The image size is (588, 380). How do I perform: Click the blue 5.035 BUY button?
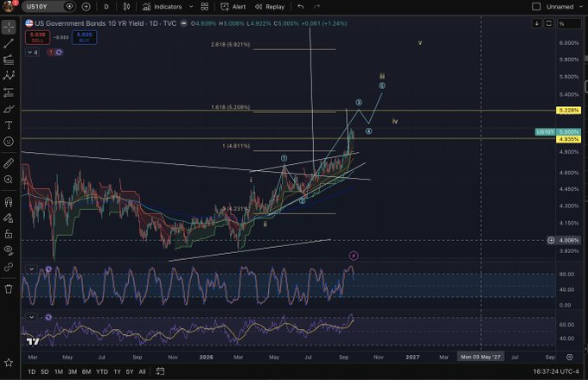(85, 37)
